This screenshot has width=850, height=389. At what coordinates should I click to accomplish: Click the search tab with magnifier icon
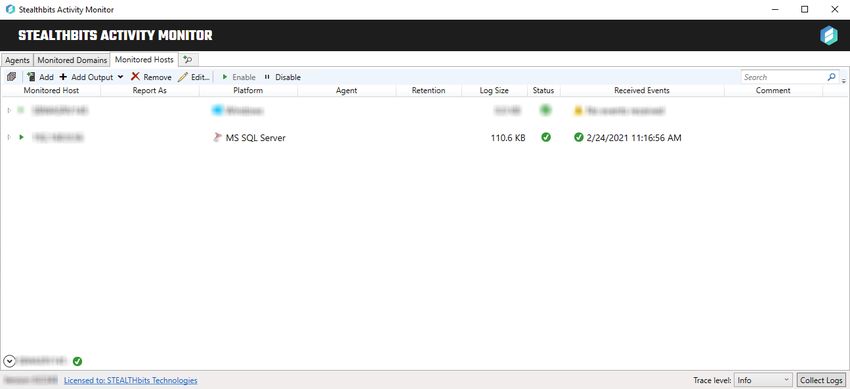pos(189,60)
